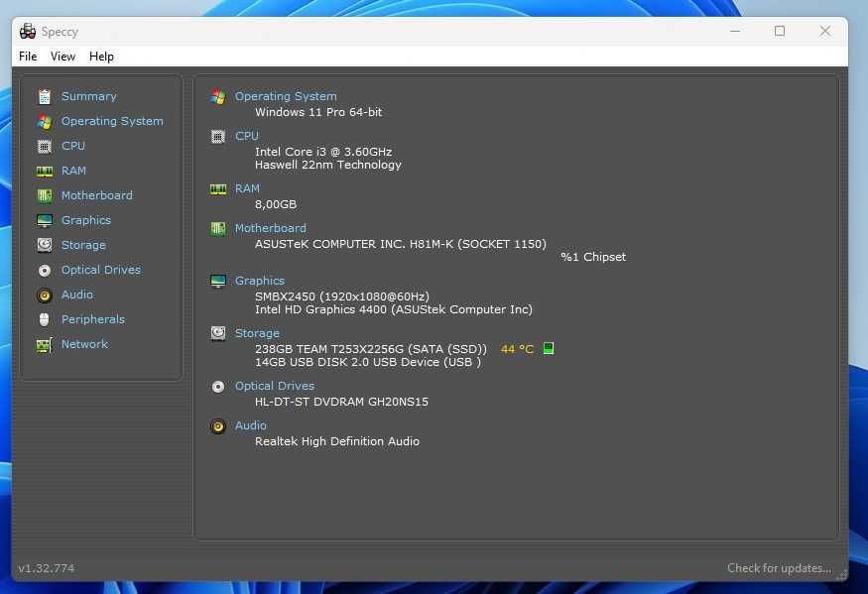Screen dimensions: 868x594
Task: Click the %1 Chipset text
Action: pyautogui.click(x=593, y=257)
